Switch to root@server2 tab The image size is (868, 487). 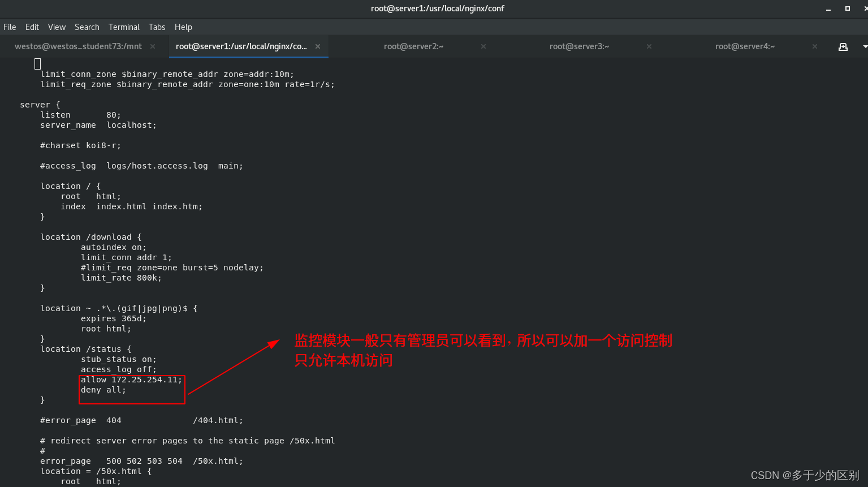[x=413, y=46]
